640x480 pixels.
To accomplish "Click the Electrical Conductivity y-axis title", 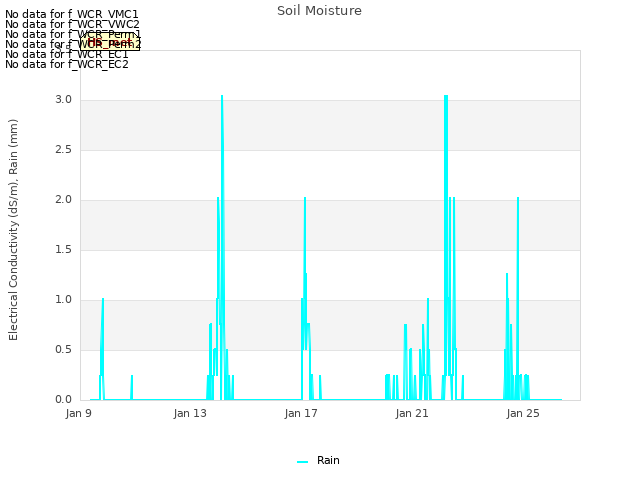I will (13, 230).
